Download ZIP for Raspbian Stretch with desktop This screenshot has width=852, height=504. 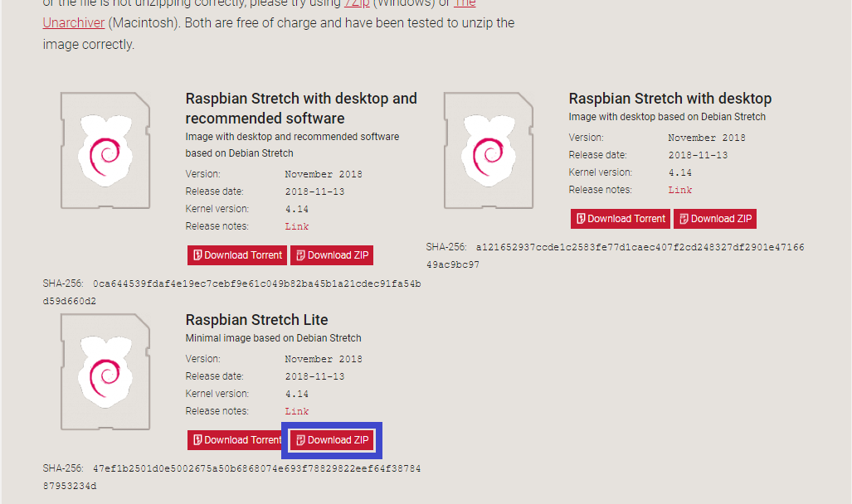(x=715, y=219)
